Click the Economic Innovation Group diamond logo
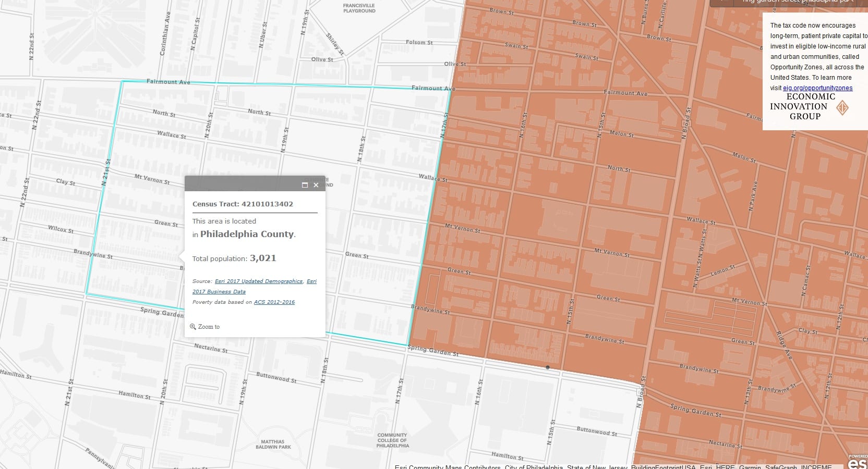The image size is (868, 469). tap(842, 108)
